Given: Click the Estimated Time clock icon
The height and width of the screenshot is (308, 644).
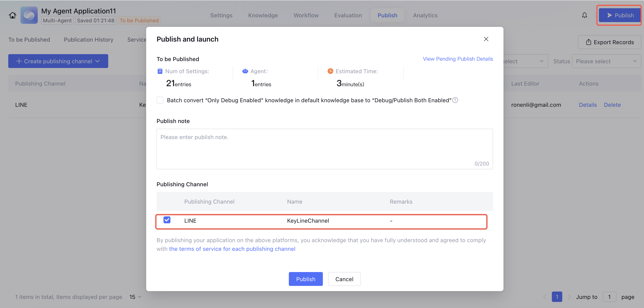Looking at the screenshot, I should point(330,71).
